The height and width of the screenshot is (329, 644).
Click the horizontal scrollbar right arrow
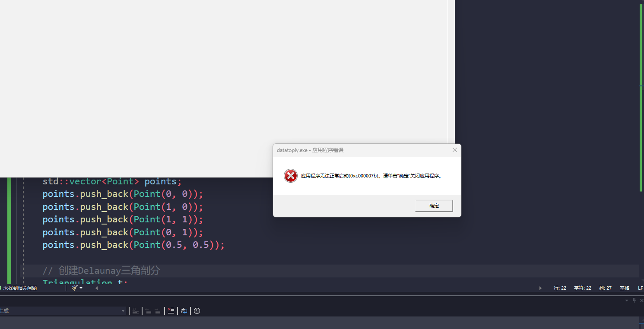click(540, 288)
